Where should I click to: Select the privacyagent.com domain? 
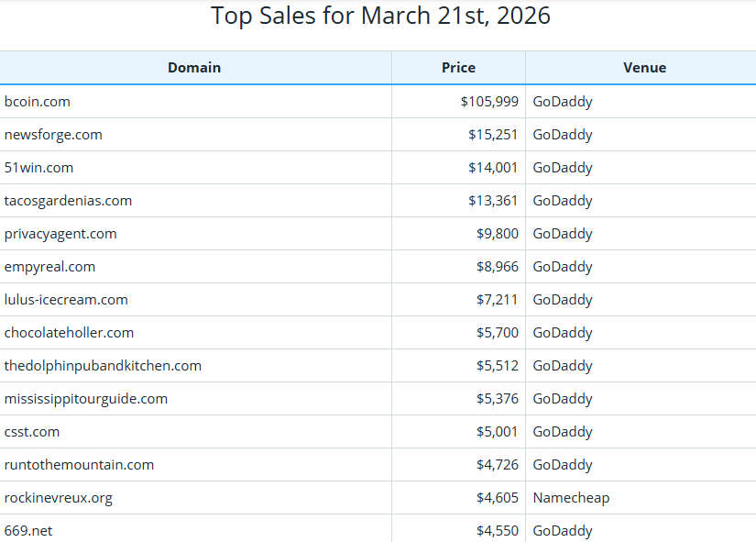tap(60, 233)
